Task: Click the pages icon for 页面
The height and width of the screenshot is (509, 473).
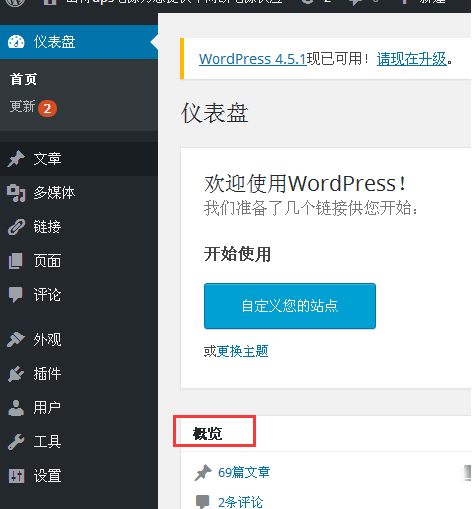Action: click(x=16, y=261)
